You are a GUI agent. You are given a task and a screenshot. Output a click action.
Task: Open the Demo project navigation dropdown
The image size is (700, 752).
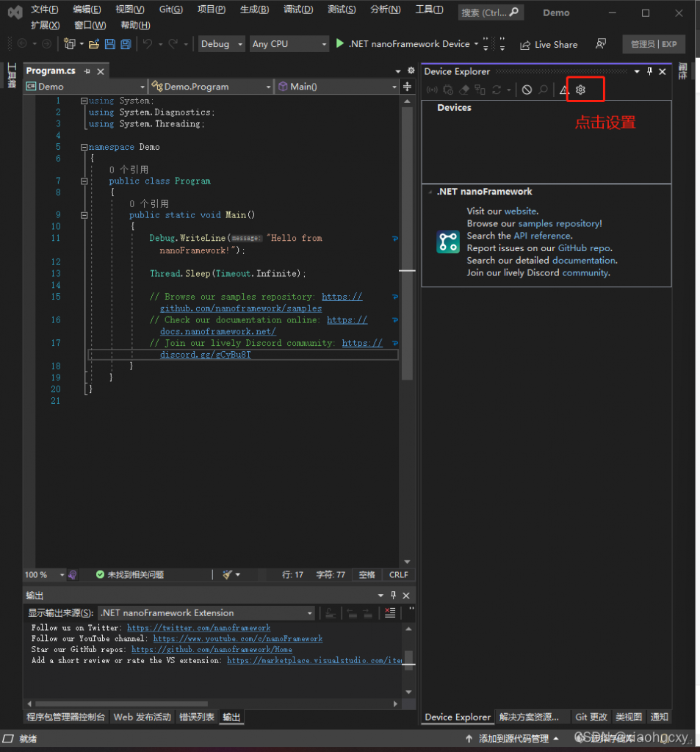(x=85, y=87)
